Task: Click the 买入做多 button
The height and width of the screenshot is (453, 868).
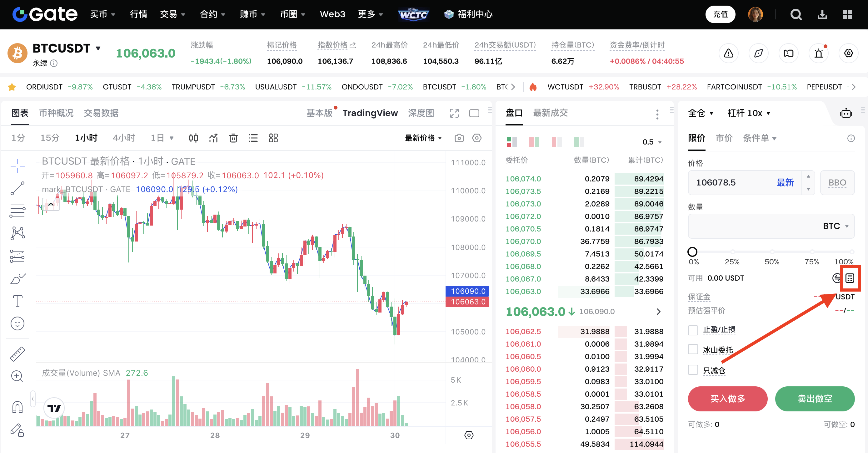Action: click(x=727, y=398)
